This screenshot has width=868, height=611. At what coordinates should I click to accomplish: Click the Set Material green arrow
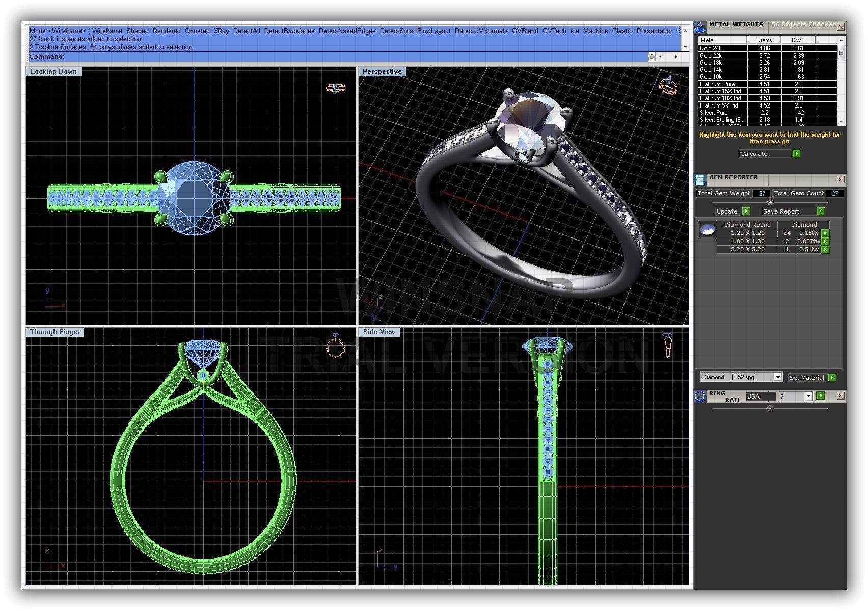coord(832,377)
